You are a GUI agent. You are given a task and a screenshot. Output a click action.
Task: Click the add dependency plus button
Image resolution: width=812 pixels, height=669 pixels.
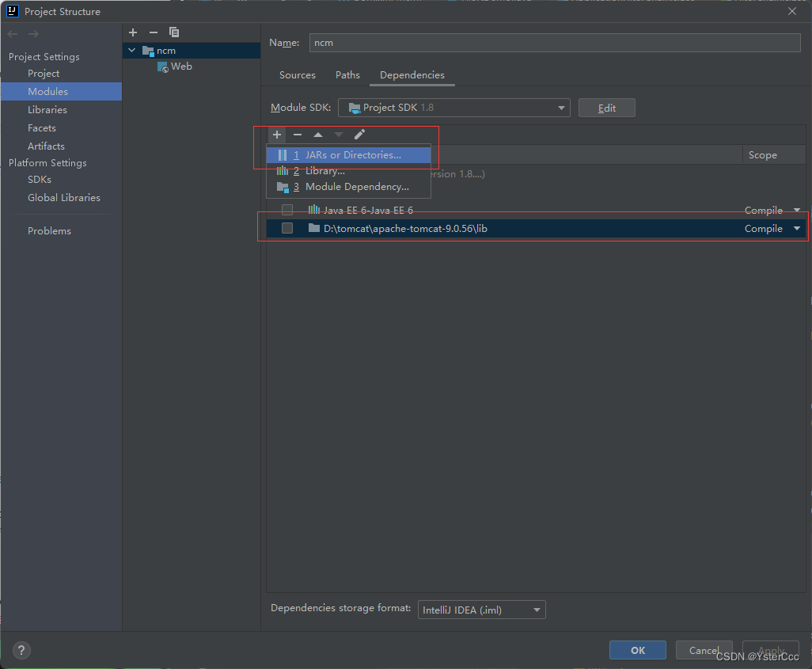coord(277,135)
